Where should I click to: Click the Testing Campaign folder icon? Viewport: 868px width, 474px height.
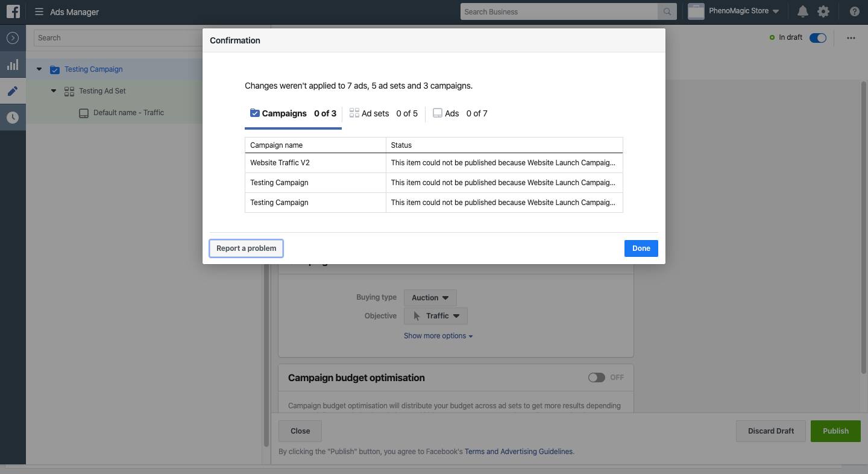pos(55,69)
